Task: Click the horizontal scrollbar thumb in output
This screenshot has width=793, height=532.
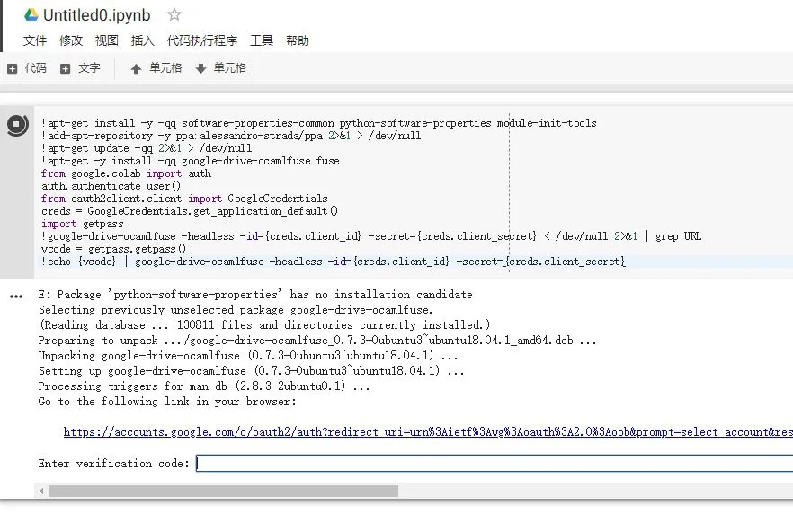Action: click(224, 491)
